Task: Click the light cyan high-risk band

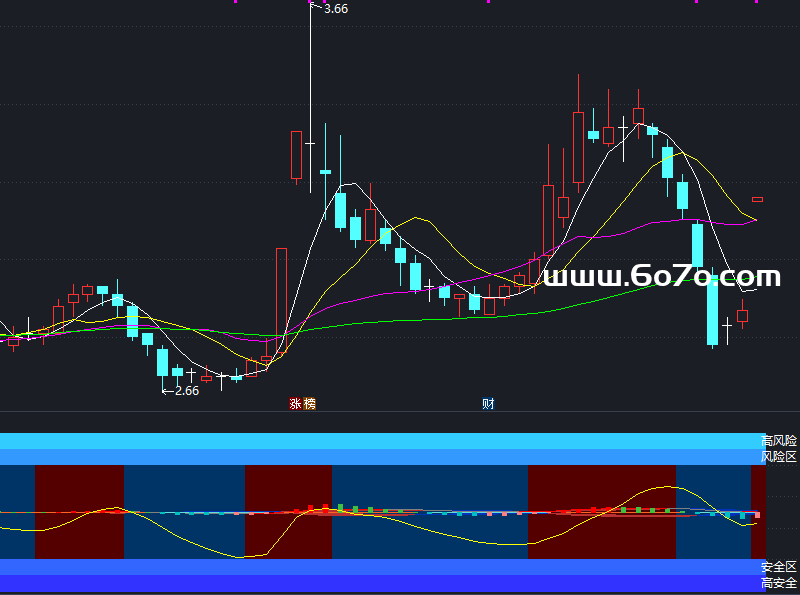Action: [380, 441]
